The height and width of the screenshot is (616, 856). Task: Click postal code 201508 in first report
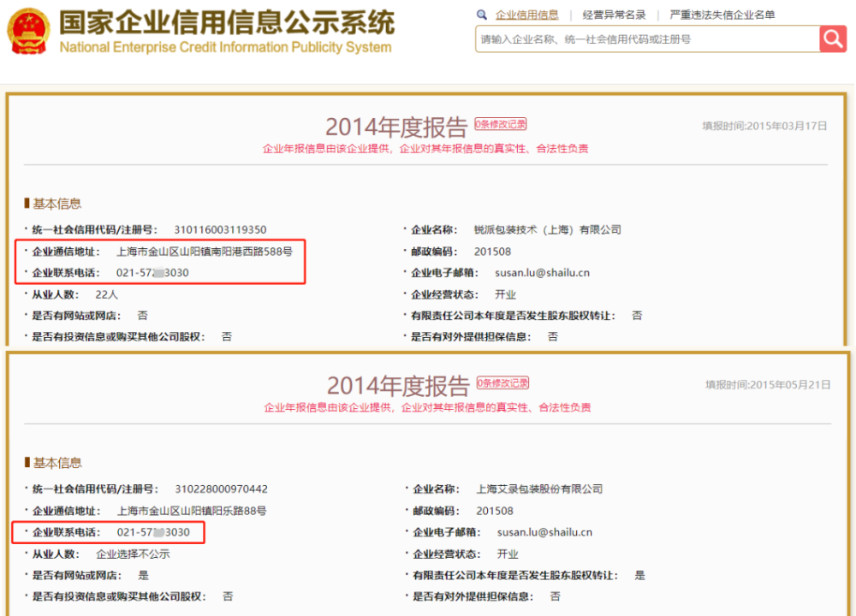click(x=492, y=252)
